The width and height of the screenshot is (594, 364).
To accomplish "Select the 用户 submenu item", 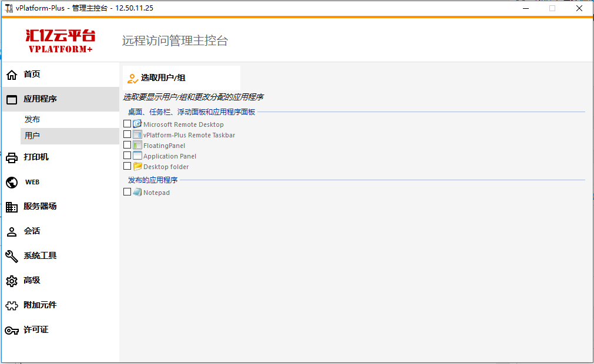I will pyautogui.click(x=32, y=136).
